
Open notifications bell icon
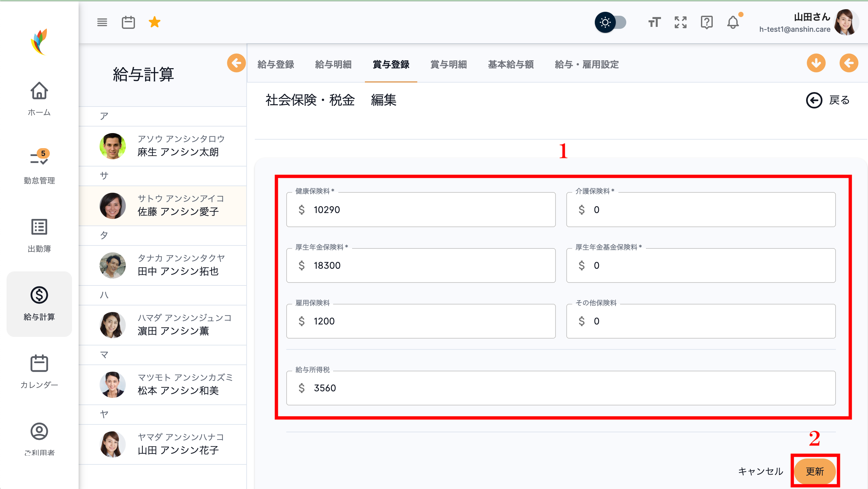click(x=733, y=22)
